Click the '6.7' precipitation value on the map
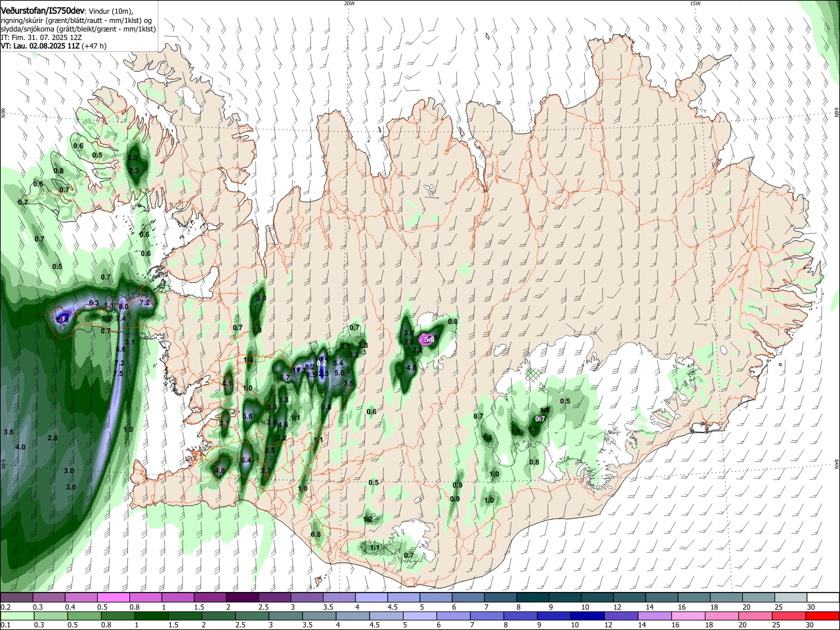 (285, 377)
